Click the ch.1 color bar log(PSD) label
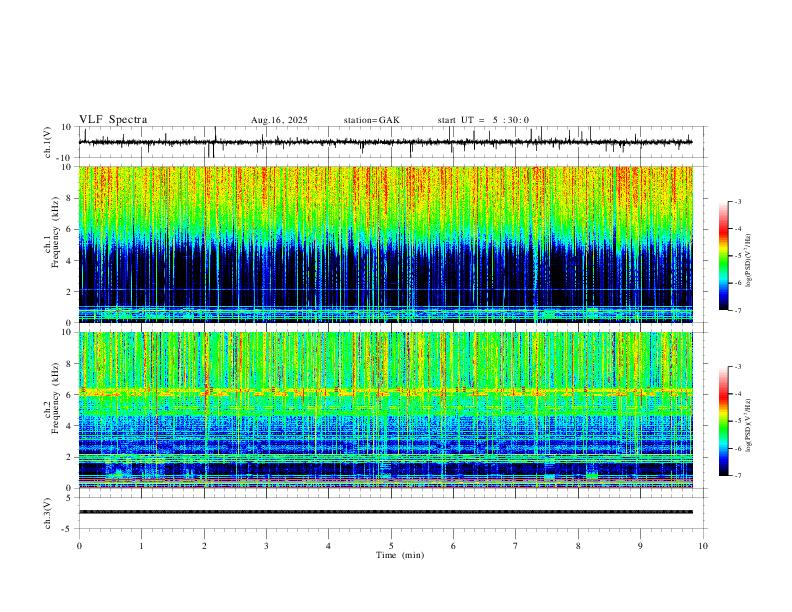This screenshot has height=612, width=792. tap(748, 260)
